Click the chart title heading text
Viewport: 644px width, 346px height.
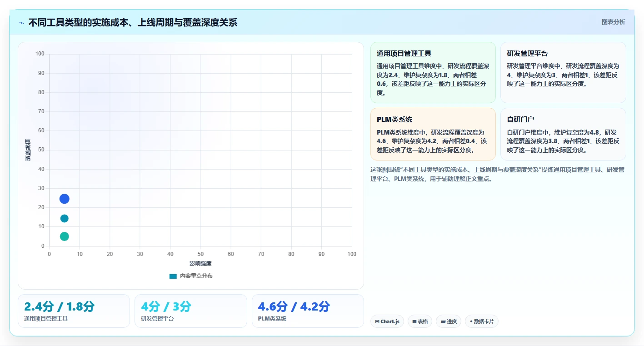pyautogui.click(x=133, y=22)
